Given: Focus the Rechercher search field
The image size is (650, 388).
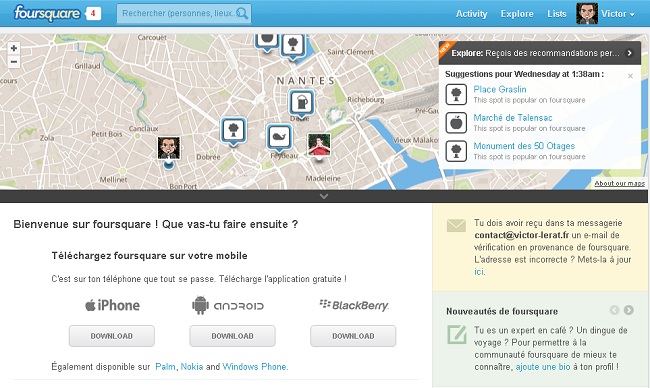Looking at the screenshot, I should pos(184,14).
